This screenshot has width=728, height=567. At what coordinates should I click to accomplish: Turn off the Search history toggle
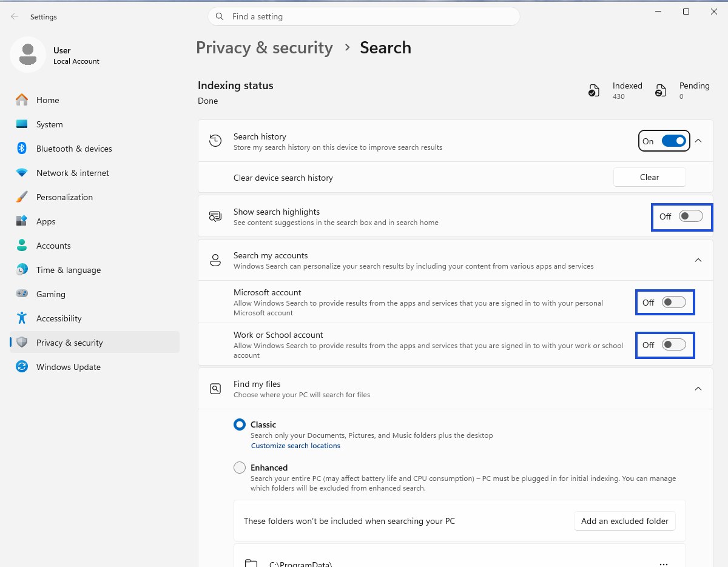tap(674, 141)
